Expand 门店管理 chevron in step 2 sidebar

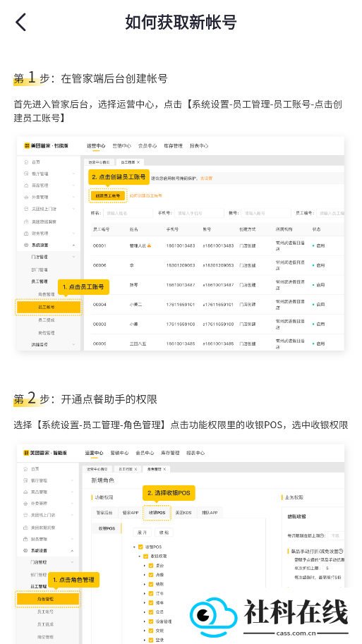point(73,562)
